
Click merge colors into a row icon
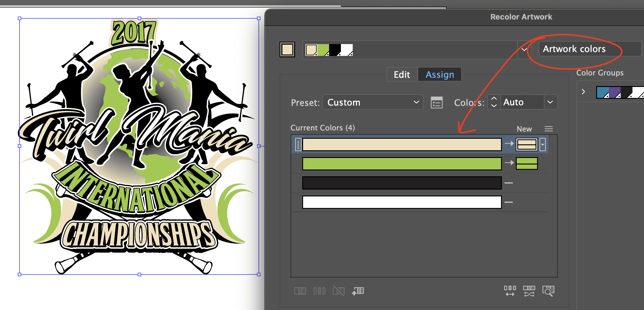pyautogui.click(x=300, y=291)
